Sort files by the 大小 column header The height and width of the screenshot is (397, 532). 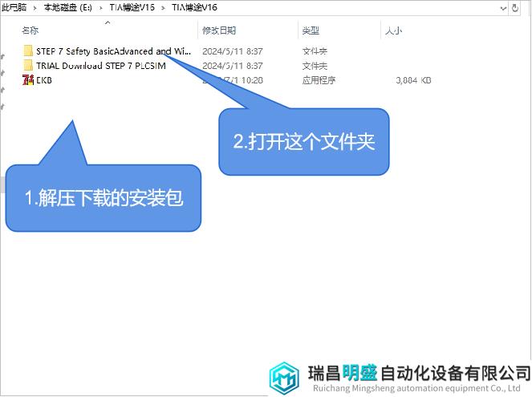[393, 30]
